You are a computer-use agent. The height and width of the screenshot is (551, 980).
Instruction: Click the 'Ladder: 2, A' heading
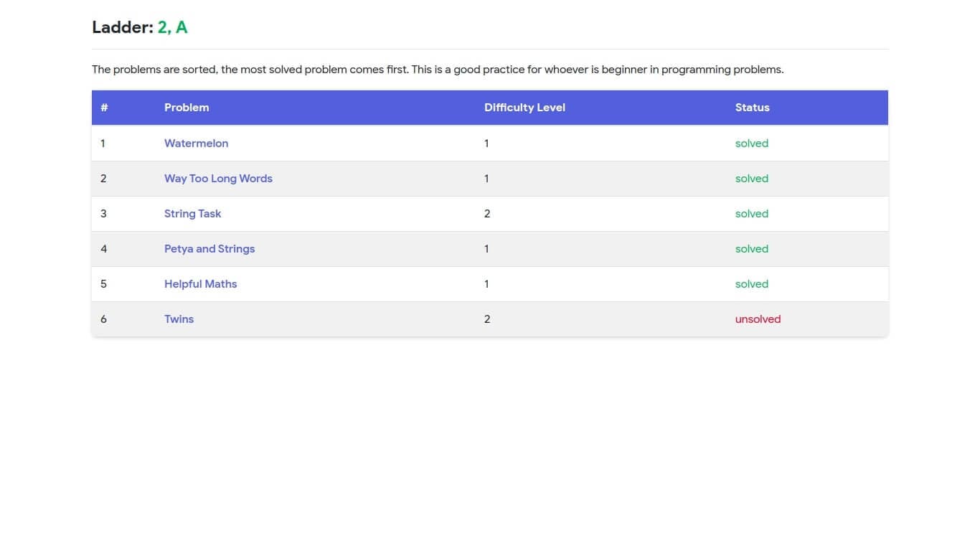pos(140,27)
